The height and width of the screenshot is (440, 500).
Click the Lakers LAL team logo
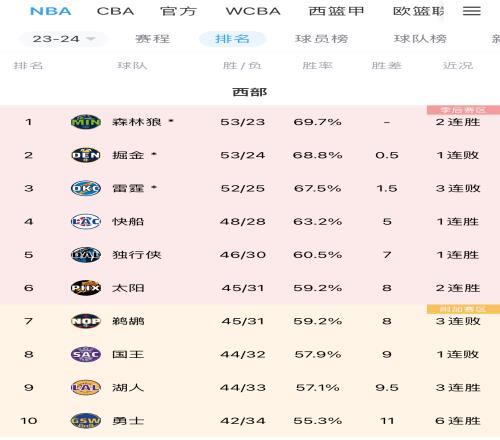click(86, 388)
